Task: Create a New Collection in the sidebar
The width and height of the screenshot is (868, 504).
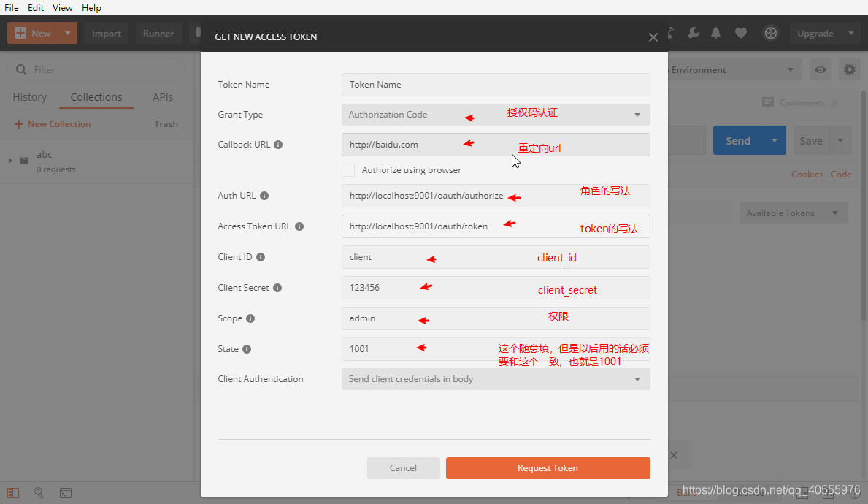Action: tap(52, 123)
